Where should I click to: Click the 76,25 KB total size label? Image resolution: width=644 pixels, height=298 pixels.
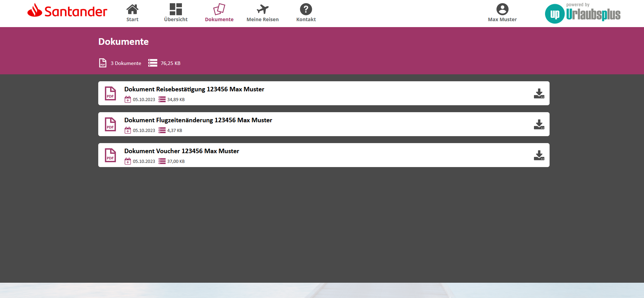point(170,63)
